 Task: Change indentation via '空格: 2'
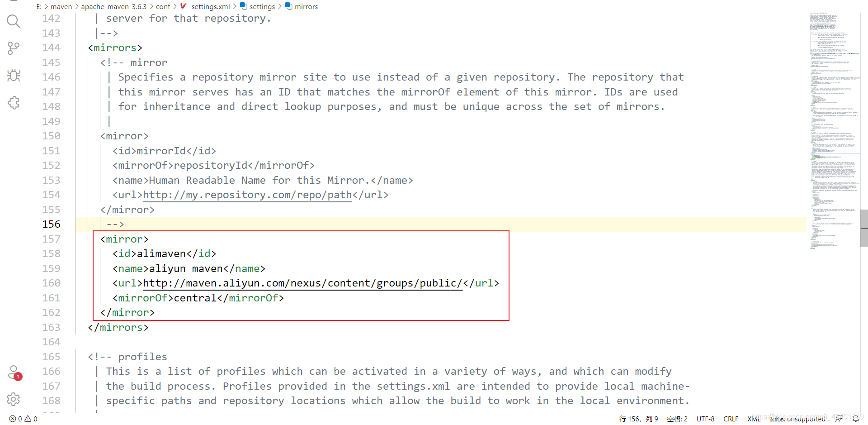677,419
